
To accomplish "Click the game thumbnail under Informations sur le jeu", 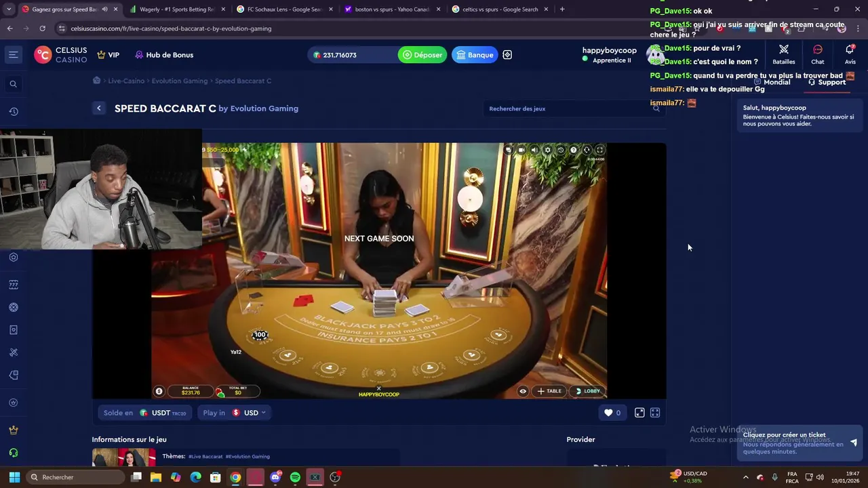I will (124, 457).
